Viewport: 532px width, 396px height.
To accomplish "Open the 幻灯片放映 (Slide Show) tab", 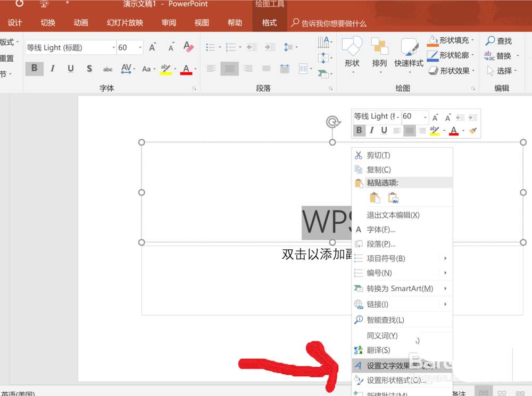I will tap(124, 23).
